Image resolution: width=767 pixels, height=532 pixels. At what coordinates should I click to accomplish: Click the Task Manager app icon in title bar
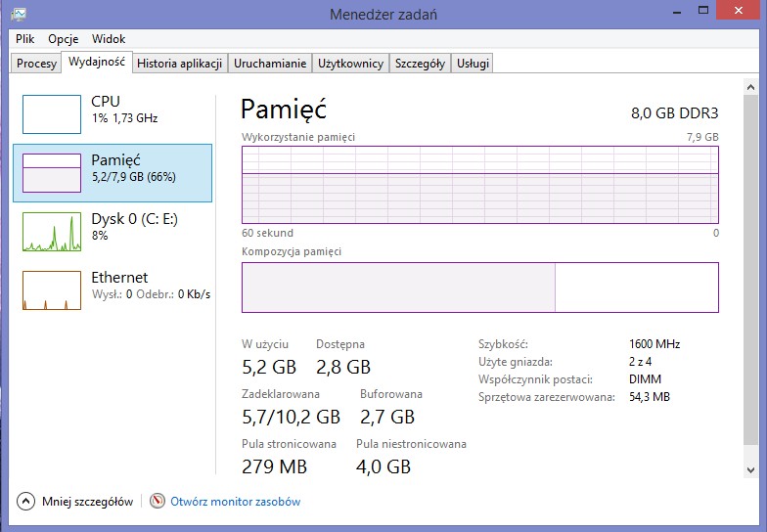19,14
